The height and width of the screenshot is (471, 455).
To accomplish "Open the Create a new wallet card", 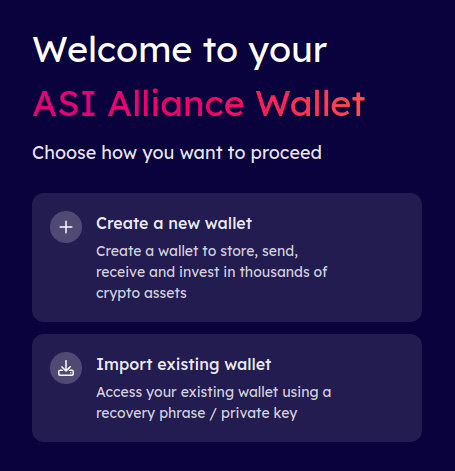I will point(227,257).
